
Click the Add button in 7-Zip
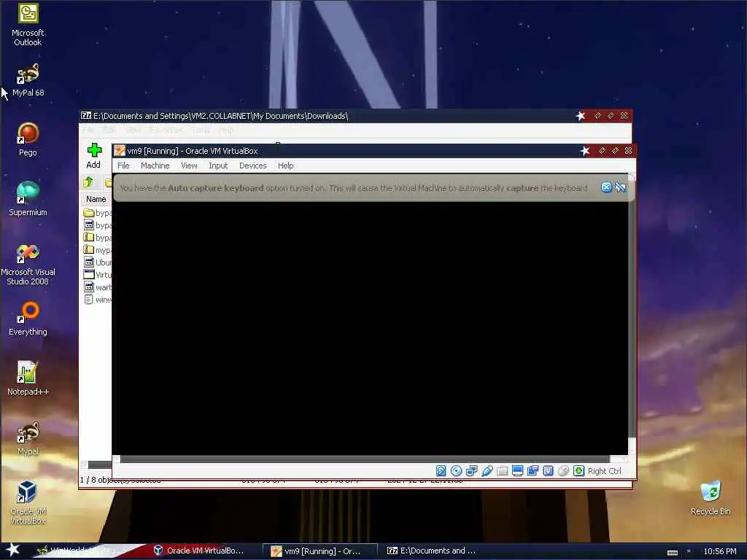click(93, 156)
